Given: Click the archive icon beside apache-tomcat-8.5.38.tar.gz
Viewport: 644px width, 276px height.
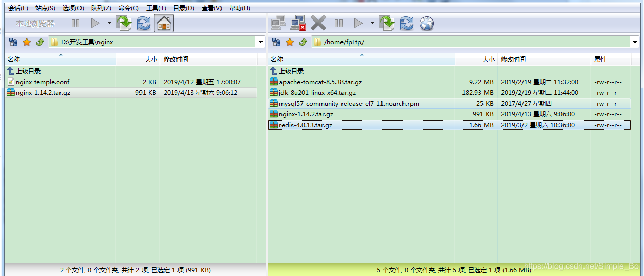Looking at the screenshot, I should [x=274, y=82].
